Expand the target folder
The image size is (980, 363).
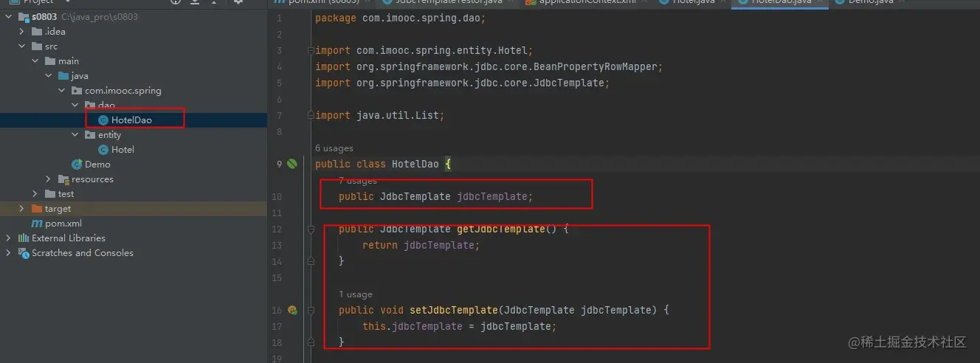[22, 209]
